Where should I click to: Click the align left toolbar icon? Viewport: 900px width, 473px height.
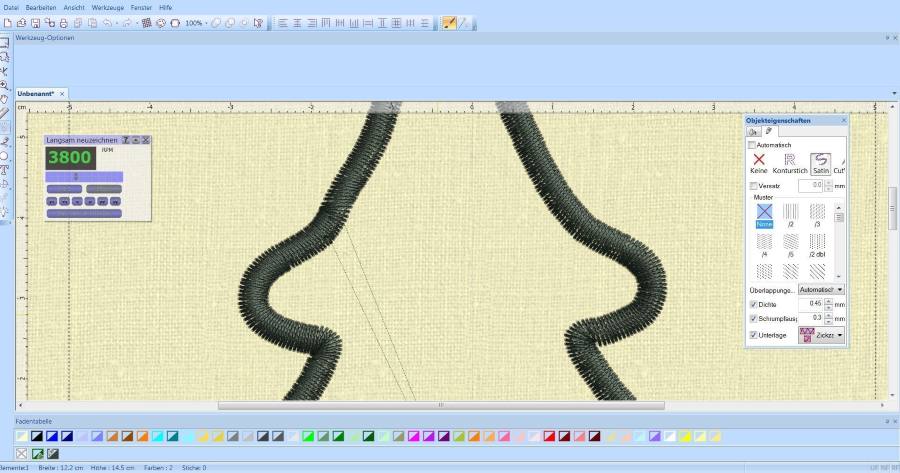pos(283,23)
